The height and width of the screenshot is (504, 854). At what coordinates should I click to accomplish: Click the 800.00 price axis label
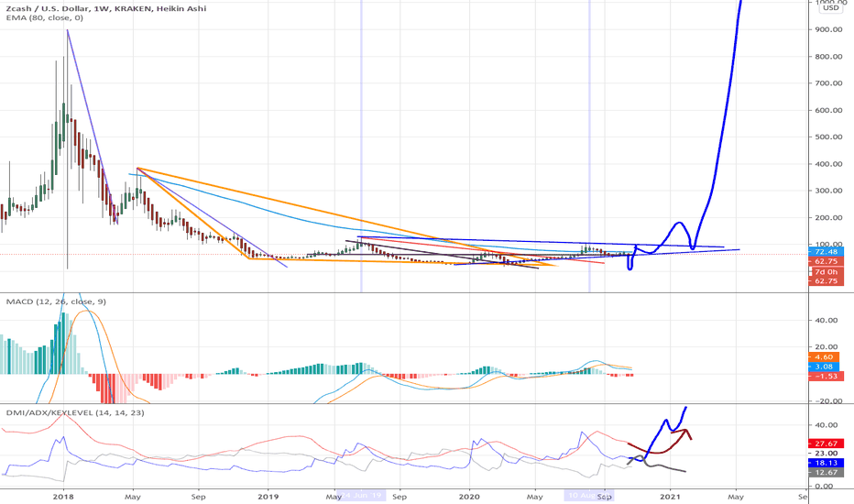[829, 57]
